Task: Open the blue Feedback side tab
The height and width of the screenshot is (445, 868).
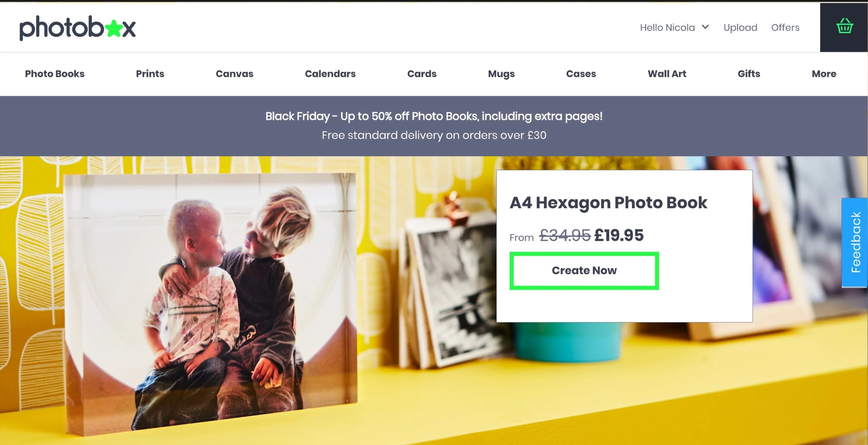Action: click(x=855, y=242)
